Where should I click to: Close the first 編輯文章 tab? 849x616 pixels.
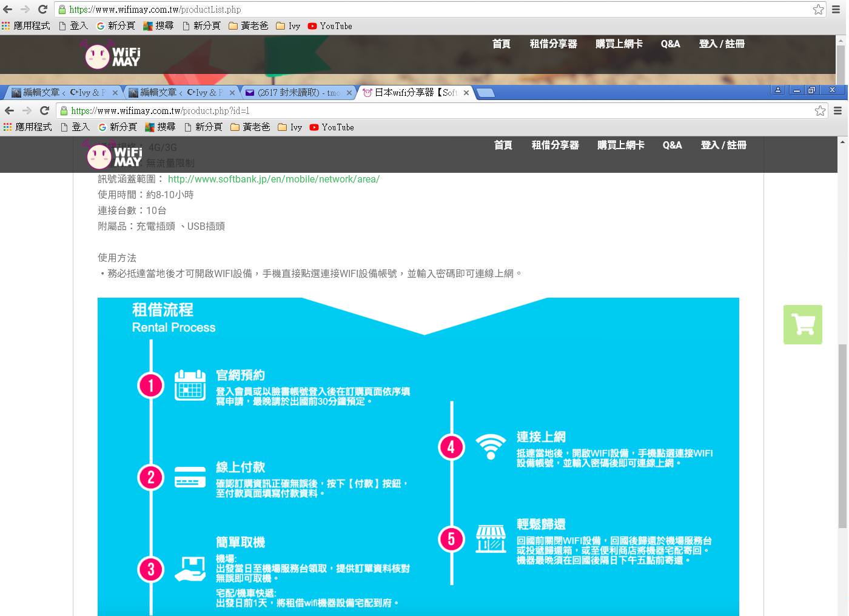pos(115,93)
